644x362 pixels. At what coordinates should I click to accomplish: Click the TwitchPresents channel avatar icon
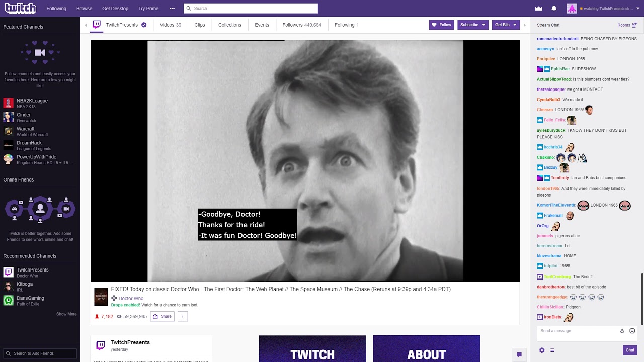click(97, 25)
